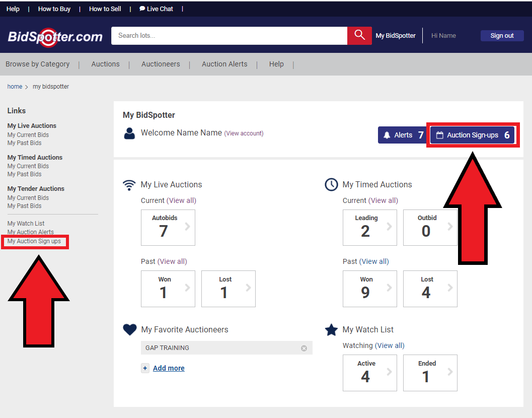The width and height of the screenshot is (532, 418).
Task: Open My Current Bids under My Timed Auctions
Action: [x=28, y=166]
